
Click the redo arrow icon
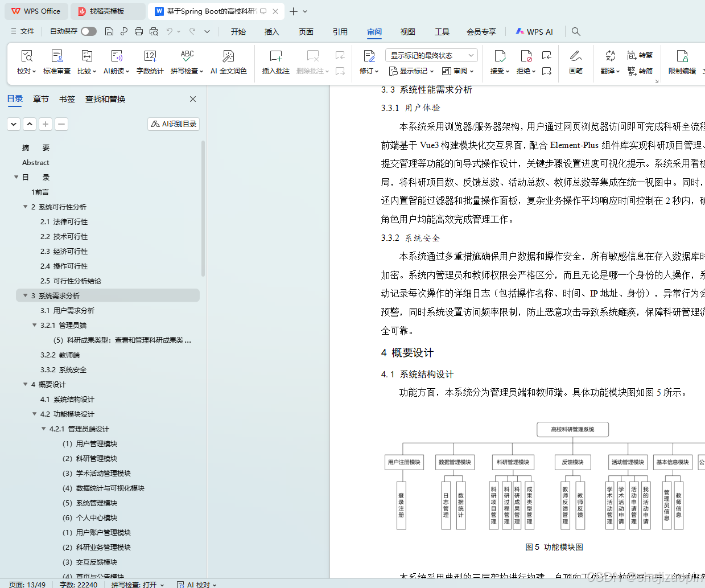pos(192,31)
